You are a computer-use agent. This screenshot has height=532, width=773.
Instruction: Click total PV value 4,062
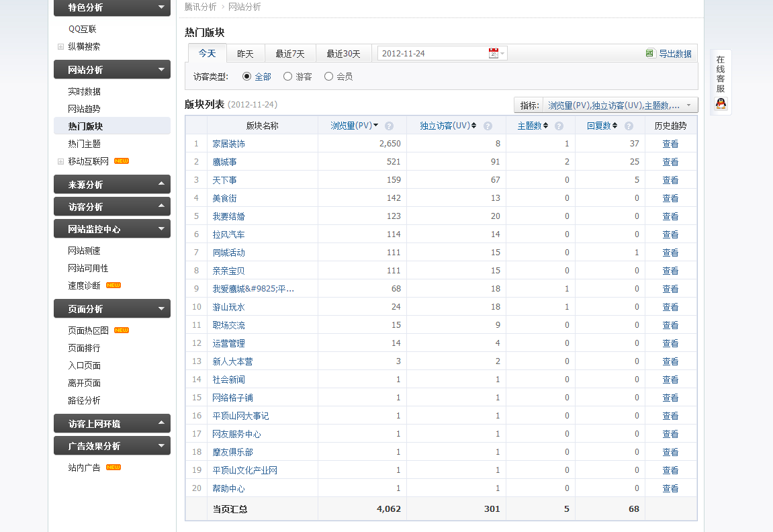pyautogui.click(x=388, y=509)
